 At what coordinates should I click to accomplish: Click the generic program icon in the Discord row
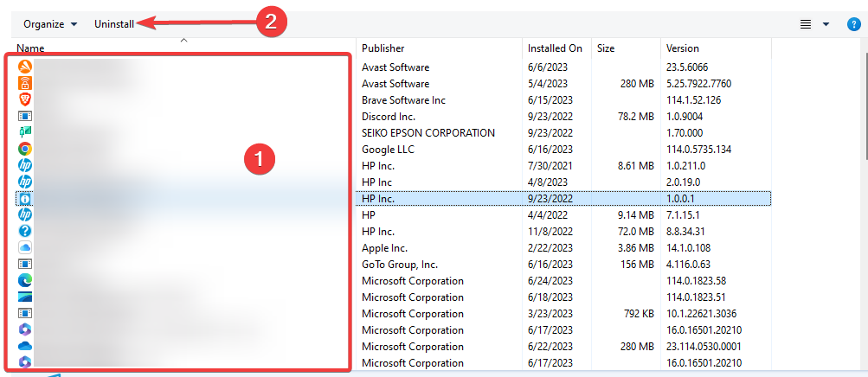click(25, 116)
